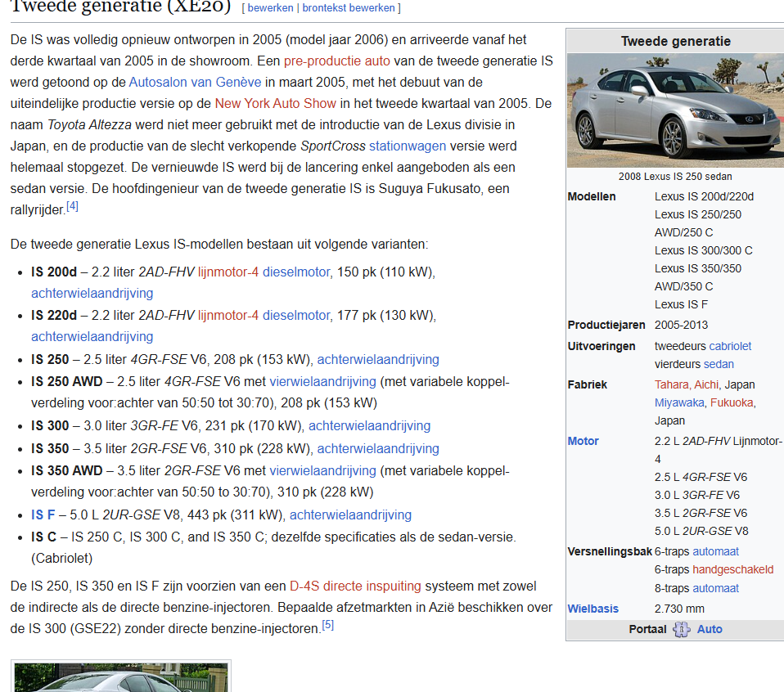784x692 pixels.
Task: Jump to footnote reference [4]
Action: [72, 206]
